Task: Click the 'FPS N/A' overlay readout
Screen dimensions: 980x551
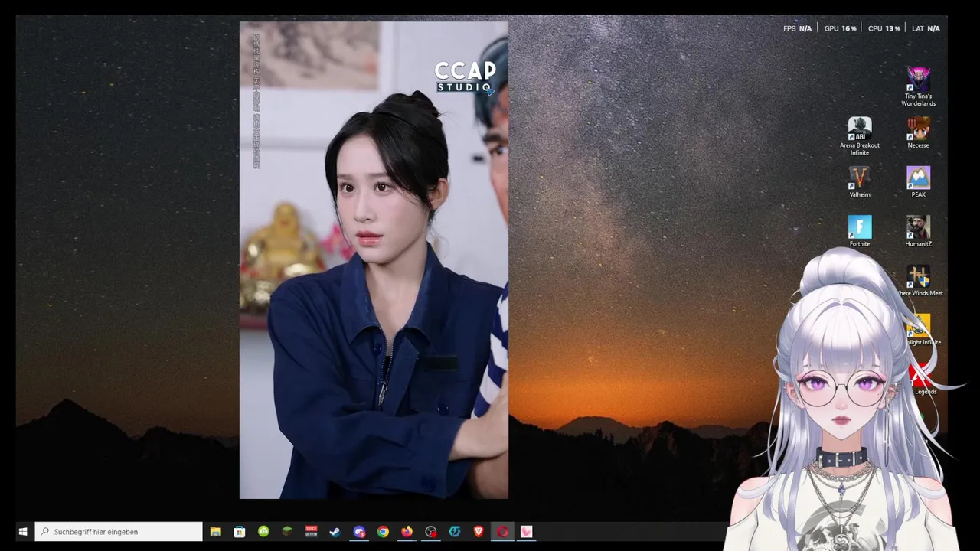Action: 797,28
